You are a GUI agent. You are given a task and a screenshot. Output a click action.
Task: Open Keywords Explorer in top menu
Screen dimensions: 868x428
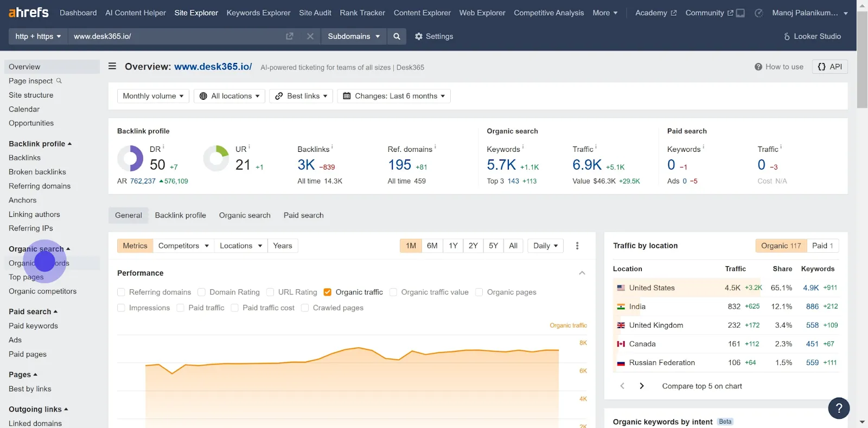(x=258, y=12)
